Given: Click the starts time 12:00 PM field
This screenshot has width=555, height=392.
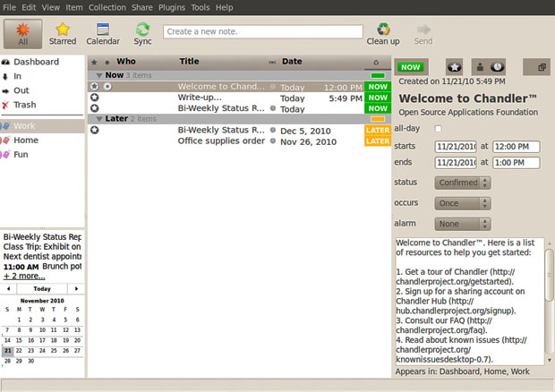Looking at the screenshot, I should coord(517,147).
